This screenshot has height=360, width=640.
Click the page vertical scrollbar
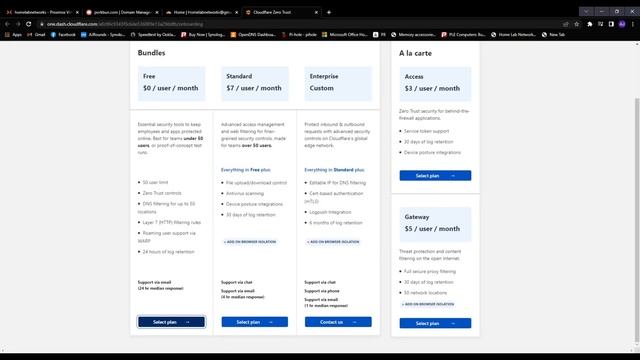click(637, 220)
